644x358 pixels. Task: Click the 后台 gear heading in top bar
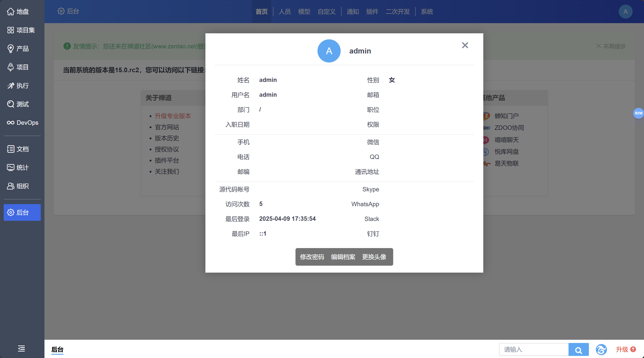[x=68, y=11]
